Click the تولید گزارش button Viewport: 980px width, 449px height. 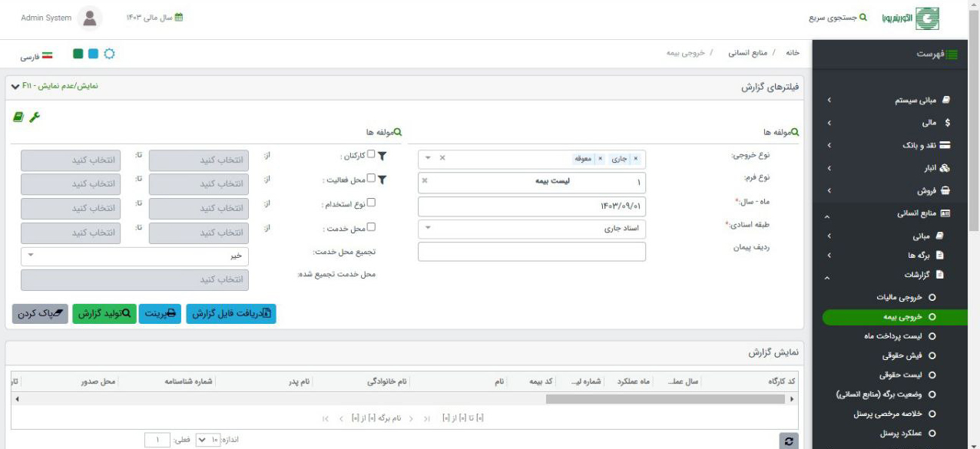pos(104,313)
